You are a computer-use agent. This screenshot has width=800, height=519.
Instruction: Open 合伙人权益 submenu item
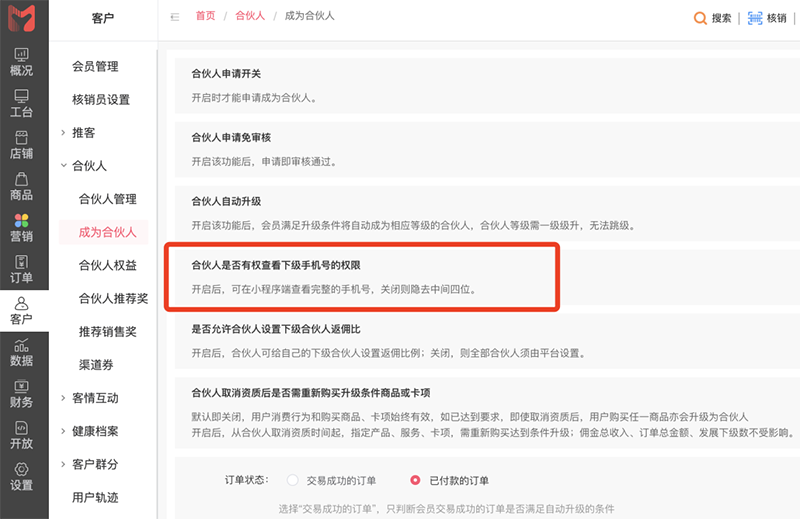[x=108, y=265]
